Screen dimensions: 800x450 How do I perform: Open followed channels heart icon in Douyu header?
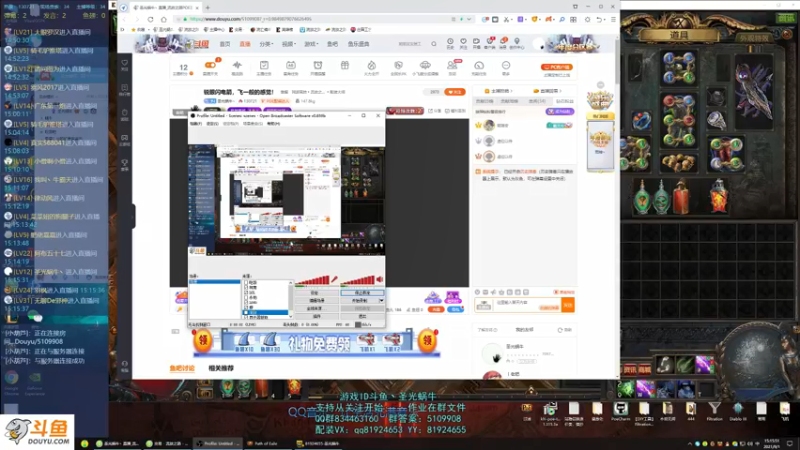tap(463, 42)
